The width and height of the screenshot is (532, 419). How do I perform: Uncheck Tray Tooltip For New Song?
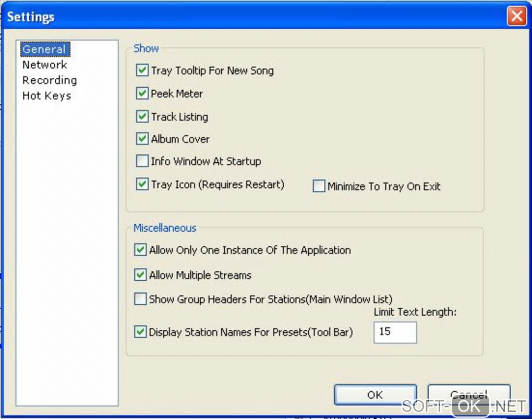pos(142,70)
